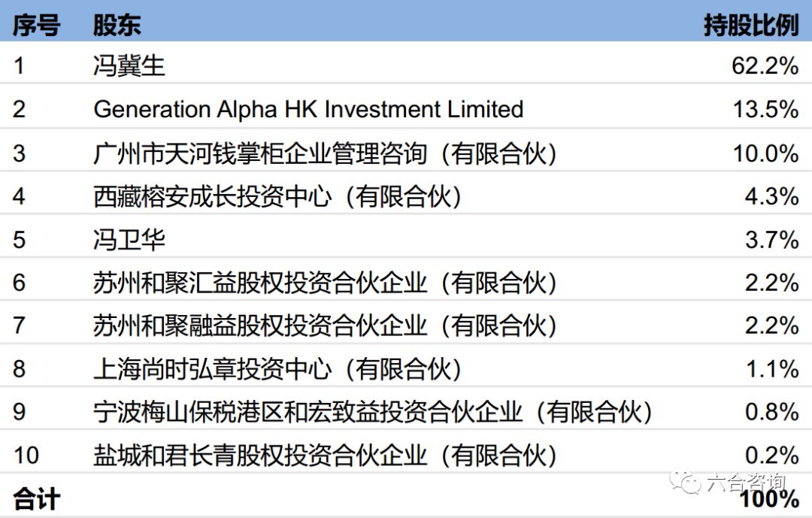Select the 股东 column header
812x518 pixels.
click(117, 25)
